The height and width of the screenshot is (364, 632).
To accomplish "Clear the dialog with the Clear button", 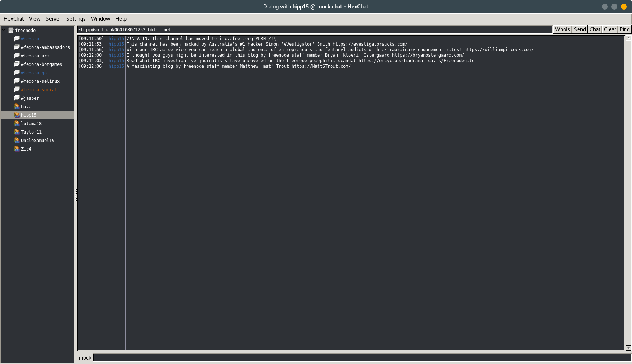I will click(x=610, y=29).
